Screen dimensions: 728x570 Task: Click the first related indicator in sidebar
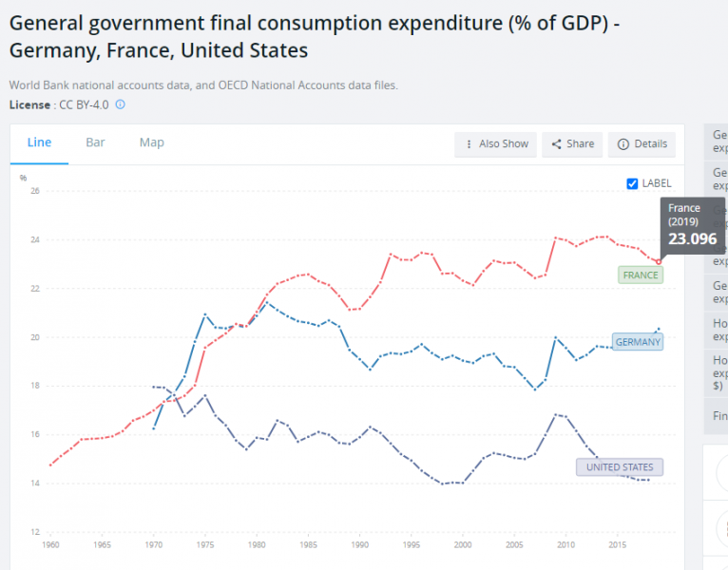(719, 141)
